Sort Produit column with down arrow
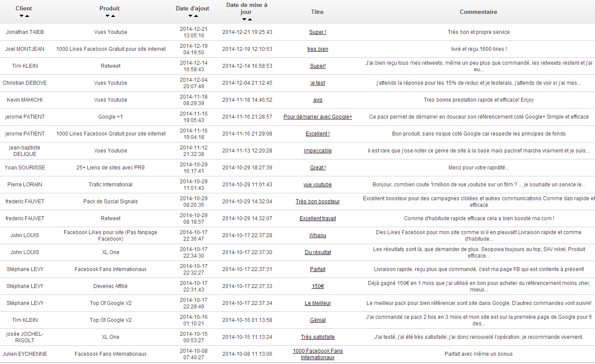The image size is (595, 364). (x=107, y=16)
